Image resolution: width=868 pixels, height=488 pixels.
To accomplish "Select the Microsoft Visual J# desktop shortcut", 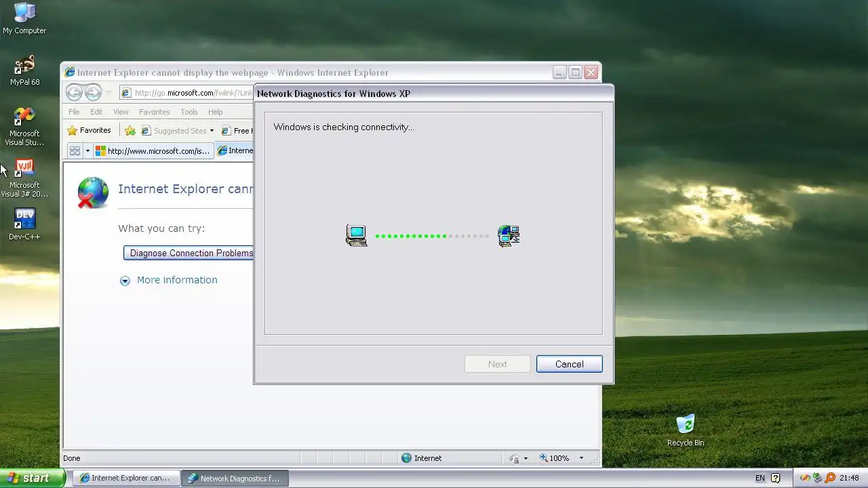I will [x=24, y=178].
